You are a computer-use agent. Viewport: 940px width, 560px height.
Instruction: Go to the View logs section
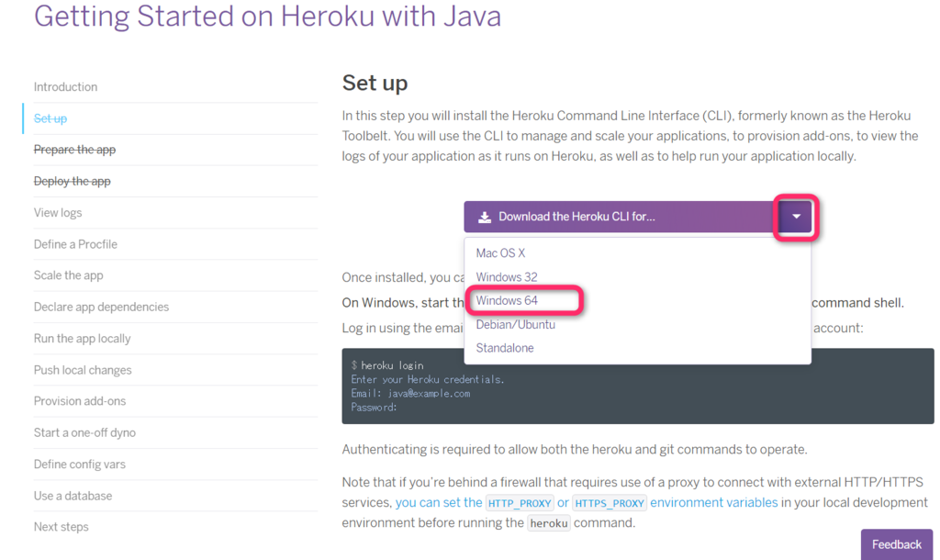point(58,213)
